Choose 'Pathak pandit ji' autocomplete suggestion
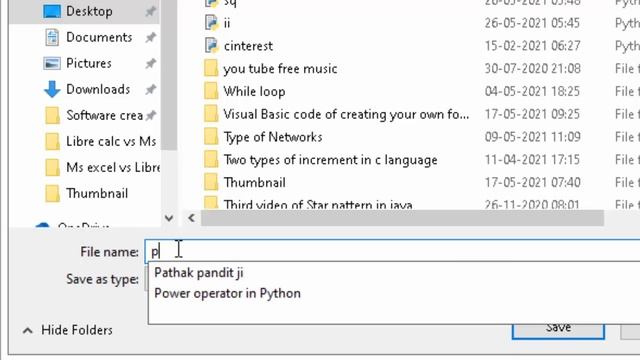Screen dimensions: 640x360 click(199, 273)
